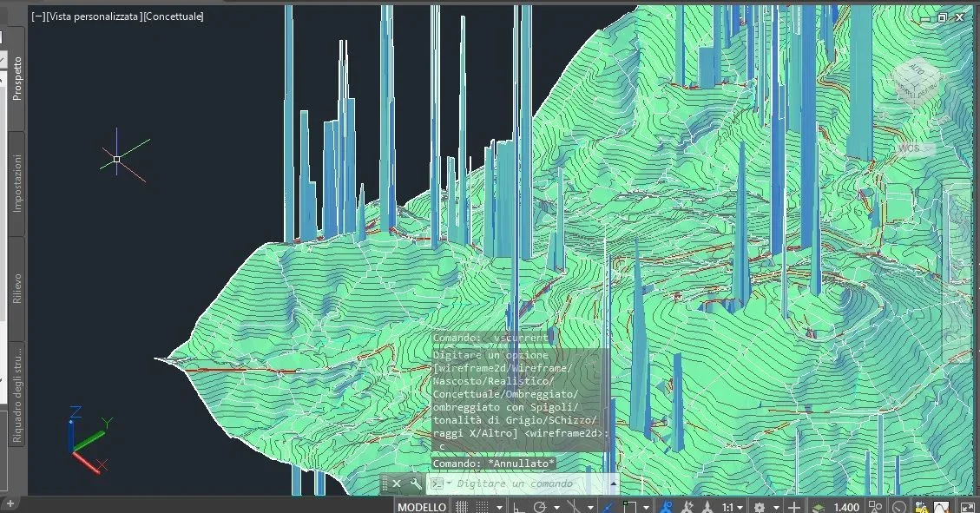Toggle 2D object snap

[630, 507]
